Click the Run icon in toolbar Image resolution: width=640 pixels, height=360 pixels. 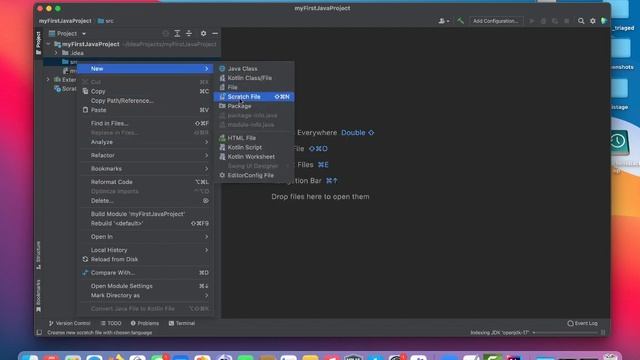[x=531, y=21]
